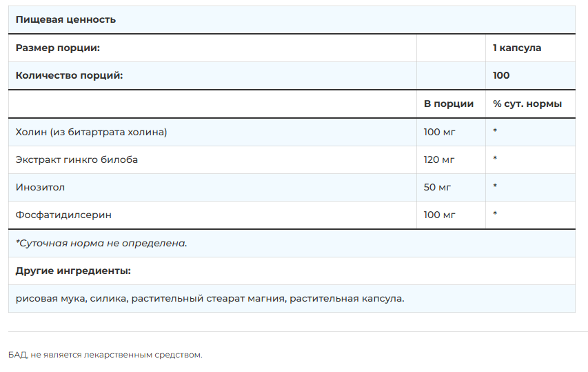Click the 'Пищевая ценность' table header
Screen dimensions: 588x372
(65, 20)
